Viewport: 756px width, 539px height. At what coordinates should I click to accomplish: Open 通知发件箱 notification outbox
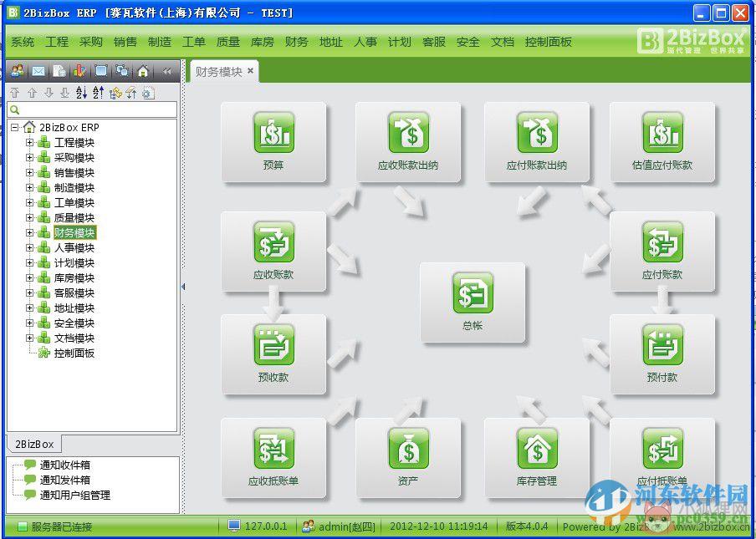[x=64, y=480]
